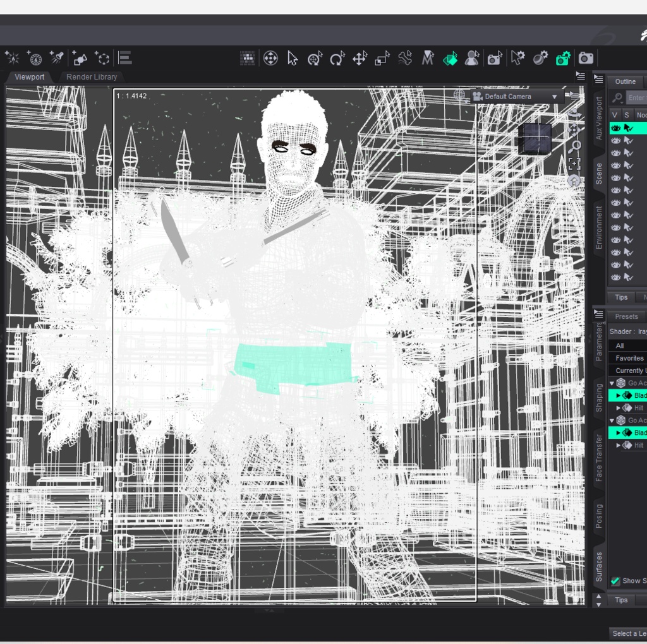
Task: Open tool settings cursor-with-gear icon
Action: [517, 58]
